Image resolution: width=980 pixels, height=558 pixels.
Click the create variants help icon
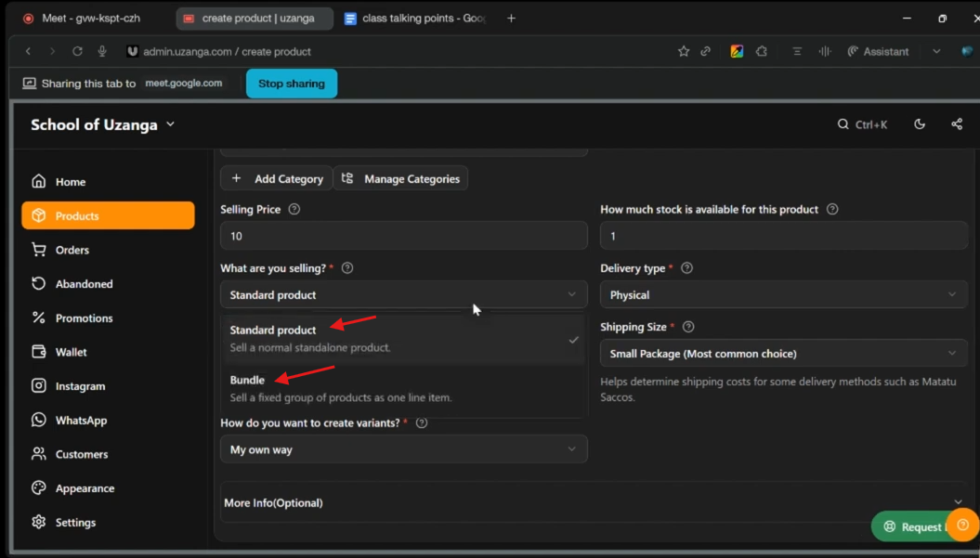click(421, 423)
